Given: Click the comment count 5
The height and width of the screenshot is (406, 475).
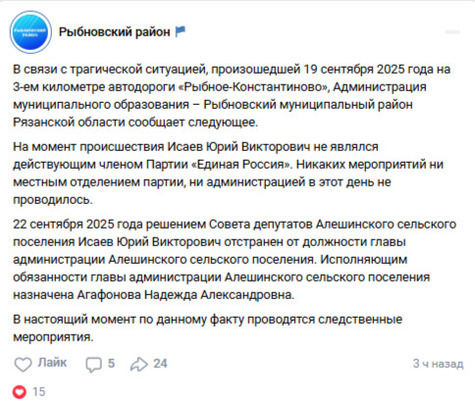Looking at the screenshot, I should point(111,363).
